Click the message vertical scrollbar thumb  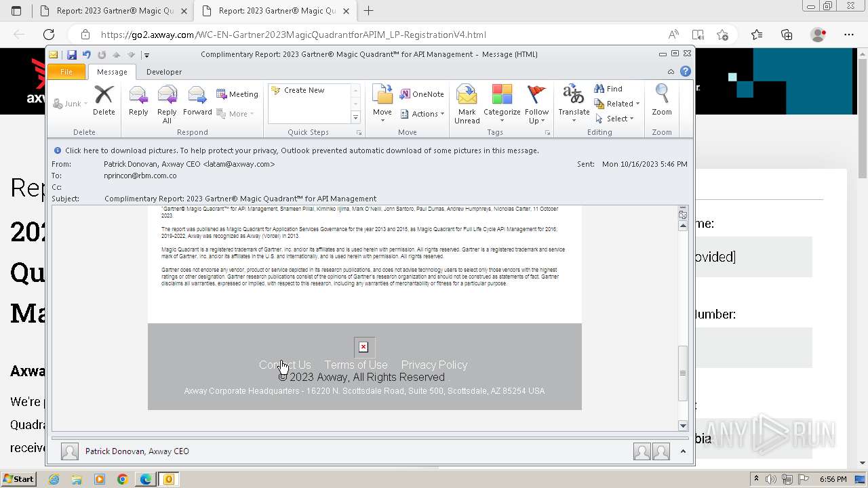click(683, 373)
